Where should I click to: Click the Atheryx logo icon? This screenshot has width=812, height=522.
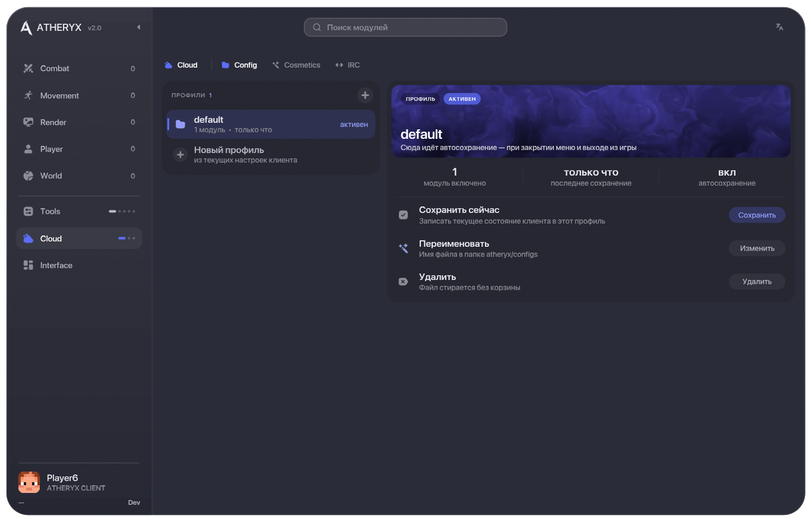coord(26,28)
